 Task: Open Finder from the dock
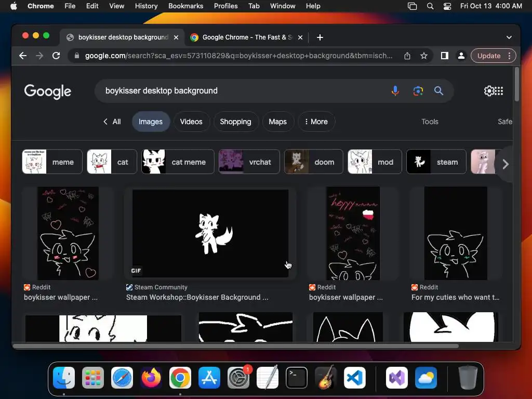tap(64, 378)
